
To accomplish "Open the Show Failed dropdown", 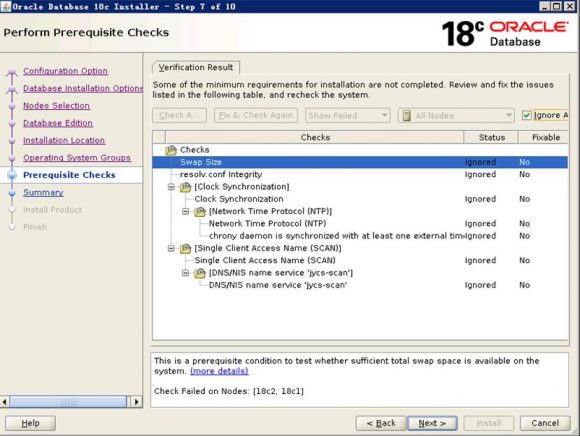I will 347,115.
